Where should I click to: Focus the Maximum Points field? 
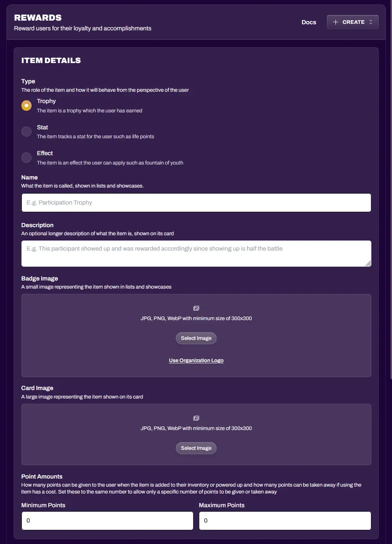285,521
